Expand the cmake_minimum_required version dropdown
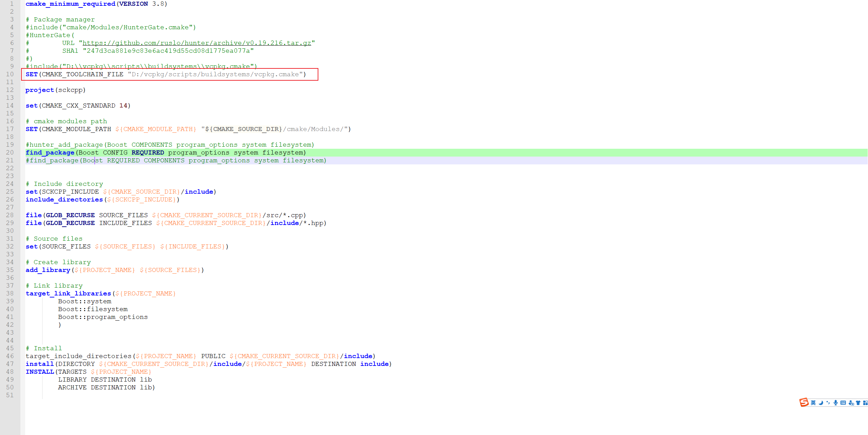Screen dimensions: 868x435 tap(161, 4)
